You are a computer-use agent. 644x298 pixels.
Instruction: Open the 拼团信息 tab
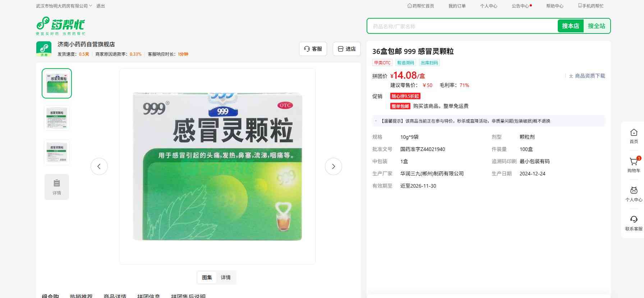click(148, 296)
